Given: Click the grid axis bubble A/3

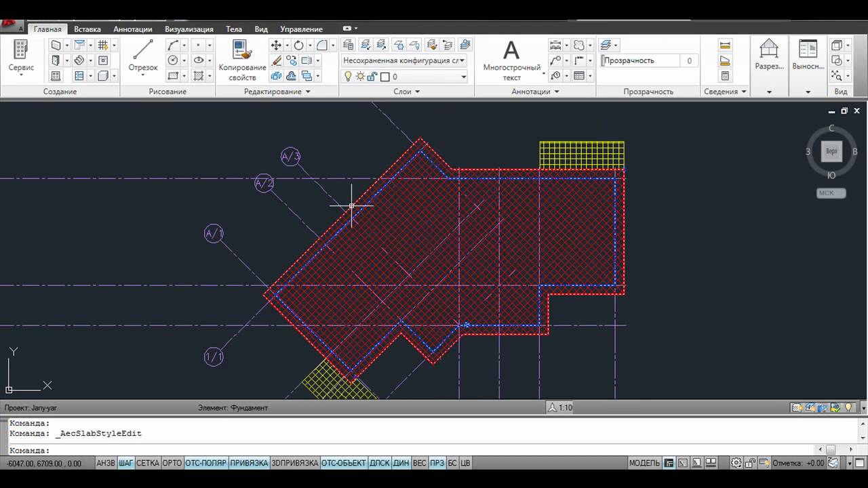Looking at the screenshot, I should point(290,157).
